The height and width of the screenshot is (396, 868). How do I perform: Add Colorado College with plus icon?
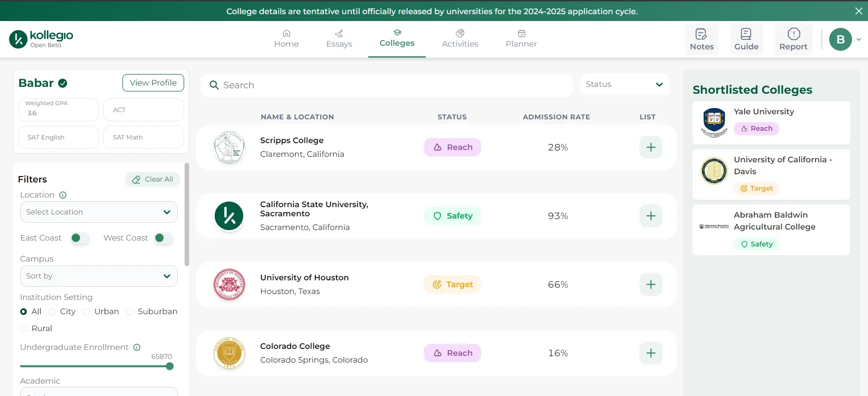[651, 353]
